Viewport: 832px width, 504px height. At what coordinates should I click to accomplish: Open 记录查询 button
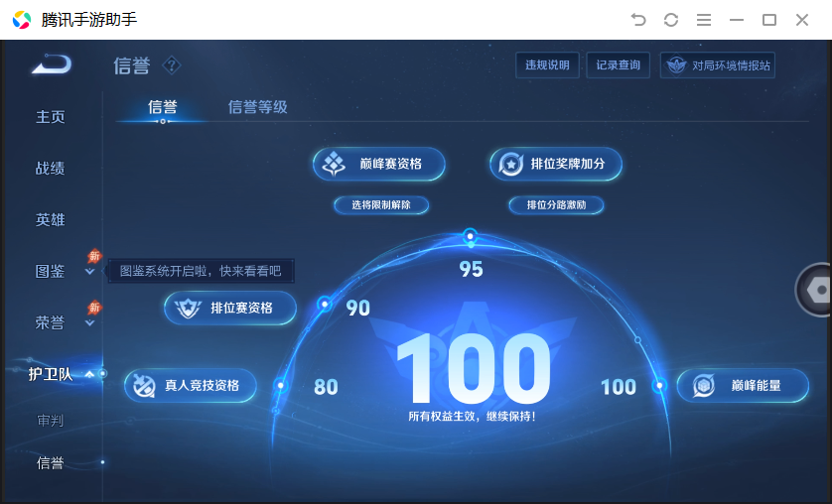[619, 65]
